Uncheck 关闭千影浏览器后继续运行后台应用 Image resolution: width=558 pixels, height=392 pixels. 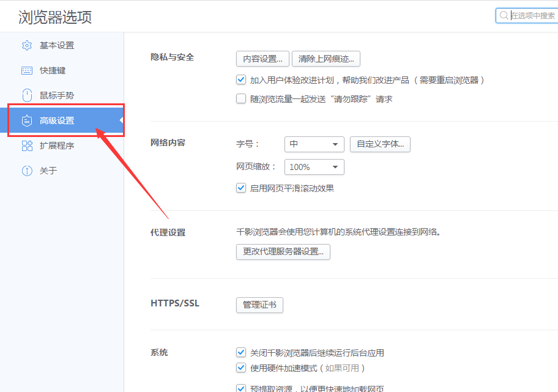(240, 352)
